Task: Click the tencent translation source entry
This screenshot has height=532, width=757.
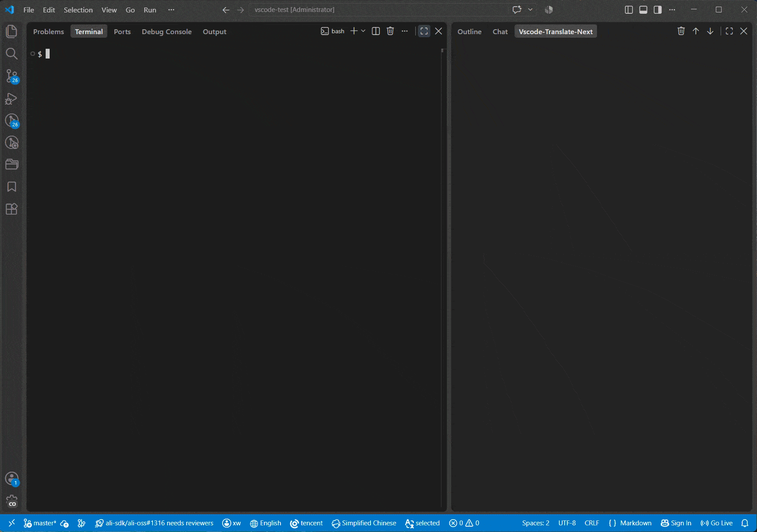Action: [306, 523]
